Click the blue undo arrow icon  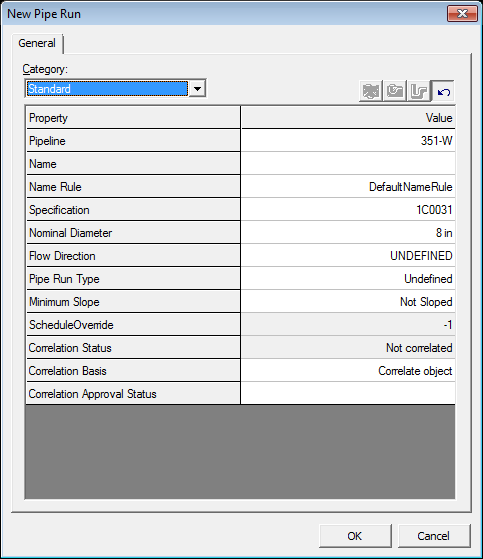443,91
